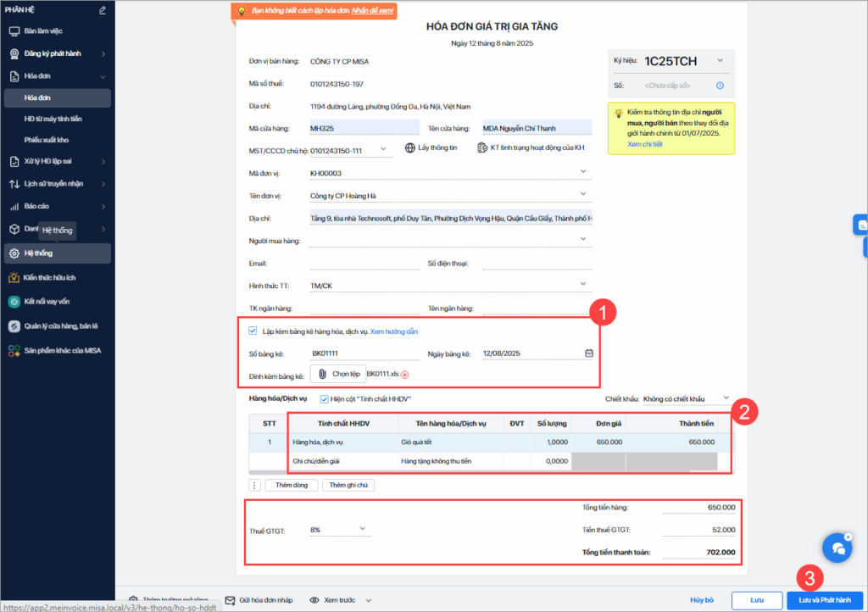Open the Ngày bảng kê calendar icon

pos(589,353)
